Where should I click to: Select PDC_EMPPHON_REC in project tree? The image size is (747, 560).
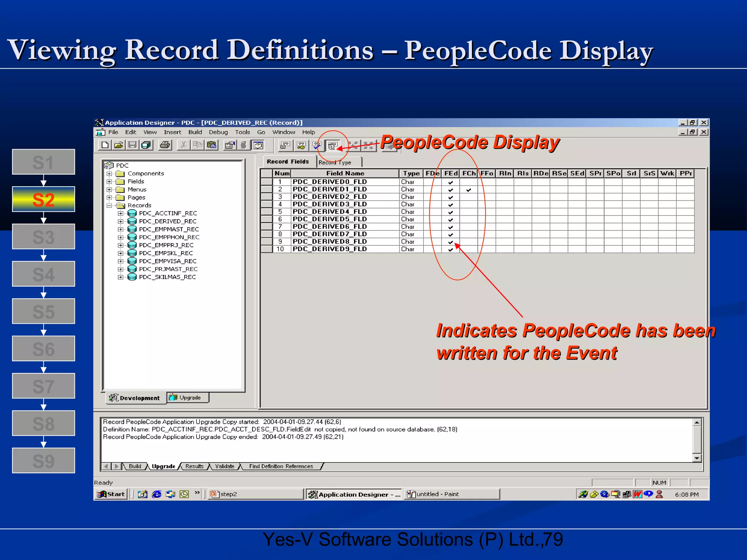[169, 237]
